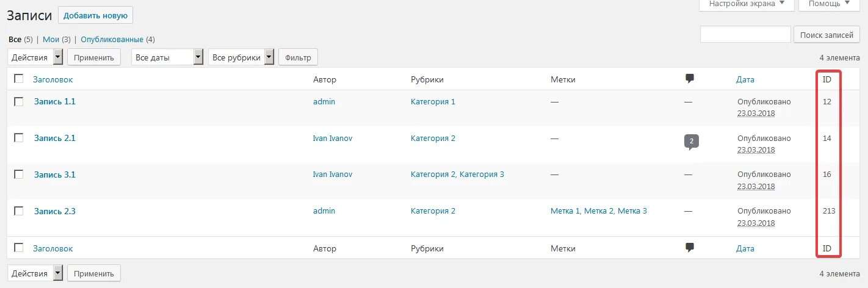868x288 pixels.
Task: Open the post titled Запись 2.3
Action: 55,211
